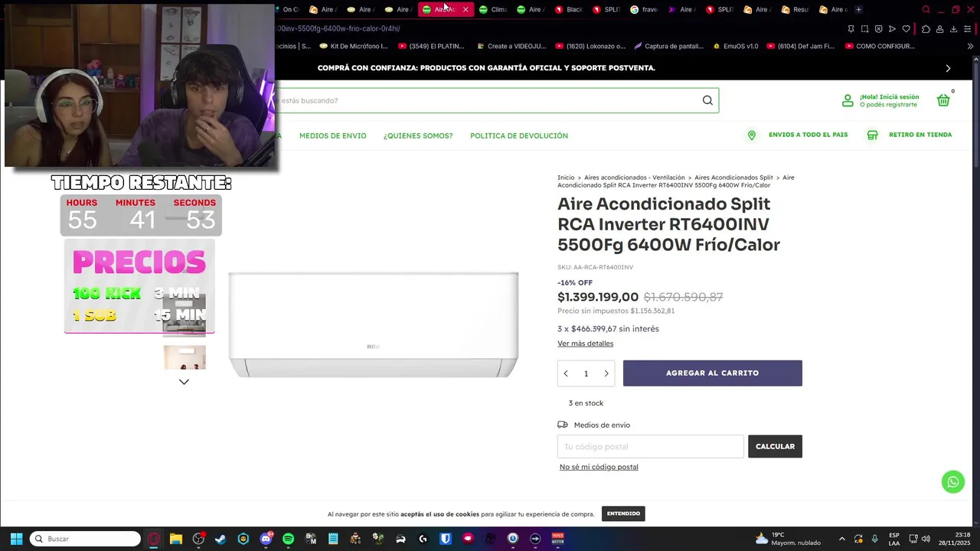This screenshot has height=551, width=980.
Task: Switch to the 'Clima' browser tab
Action: click(x=493, y=10)
